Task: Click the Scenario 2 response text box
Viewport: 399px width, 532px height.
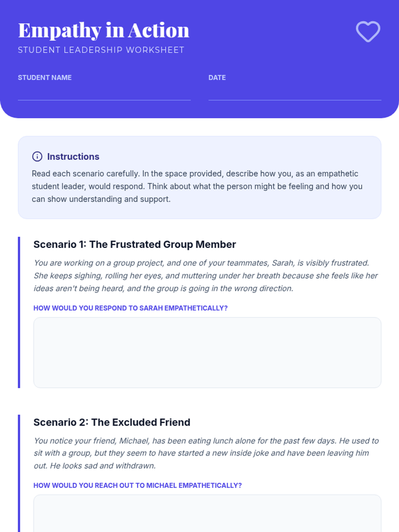Action: 207,514
